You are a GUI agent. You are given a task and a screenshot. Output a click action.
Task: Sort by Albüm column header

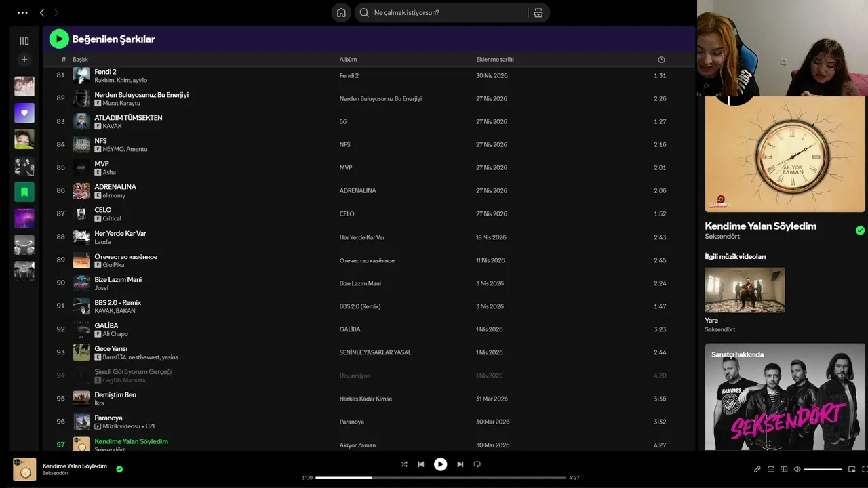(348, 60)
